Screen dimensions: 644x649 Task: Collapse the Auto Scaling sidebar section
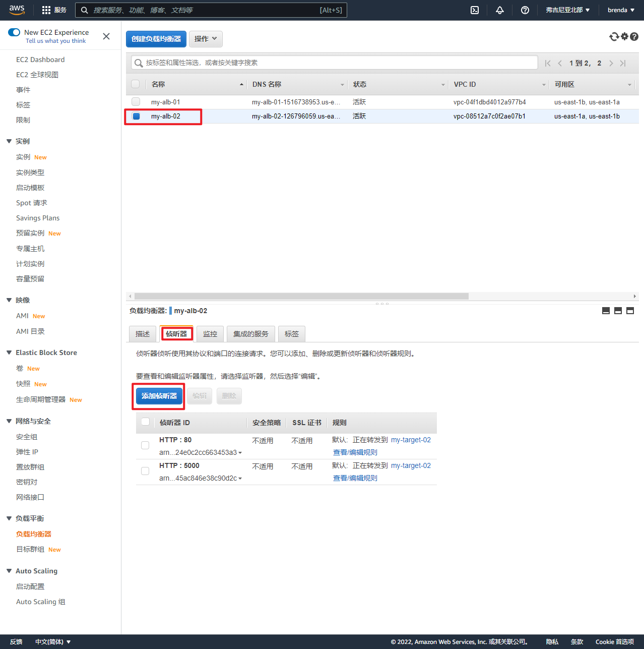tap(9, 571)
